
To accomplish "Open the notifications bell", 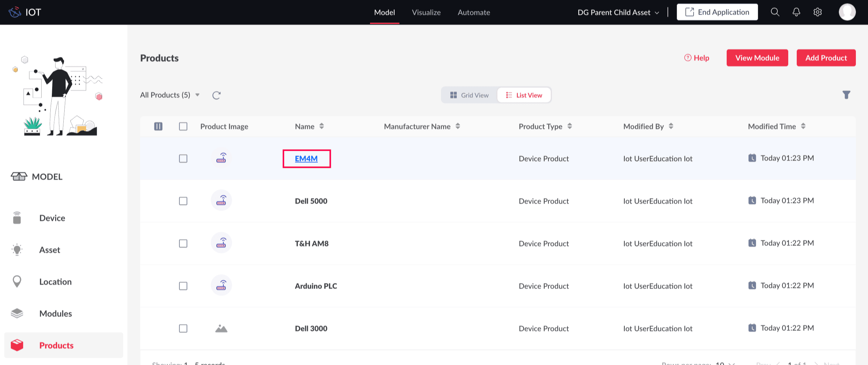I will 796,12.
